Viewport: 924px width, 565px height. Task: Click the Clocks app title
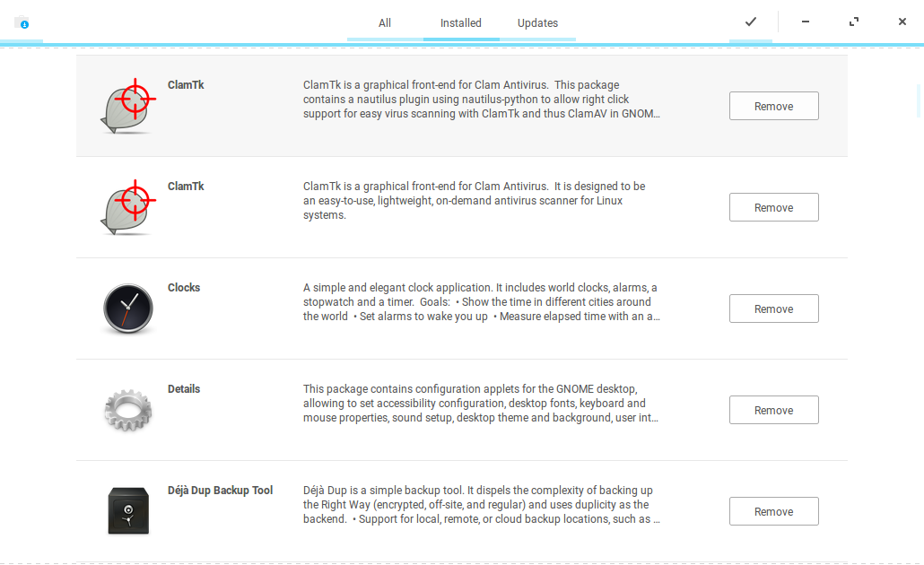(x=184, y=288)
